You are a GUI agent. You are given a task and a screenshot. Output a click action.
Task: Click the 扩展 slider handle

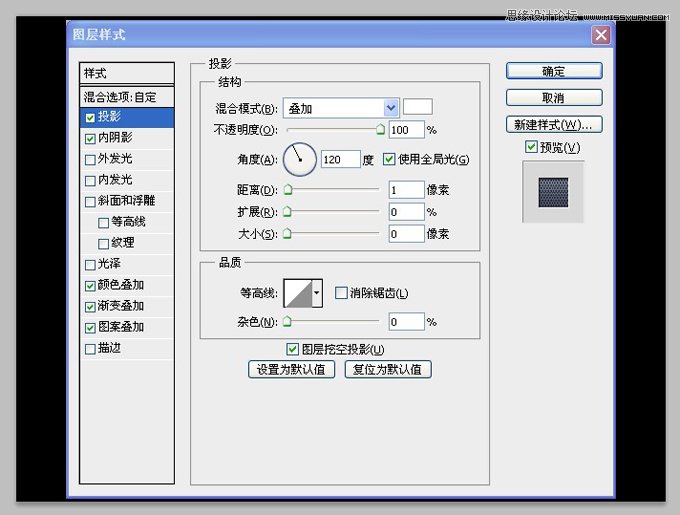[288, 212]
